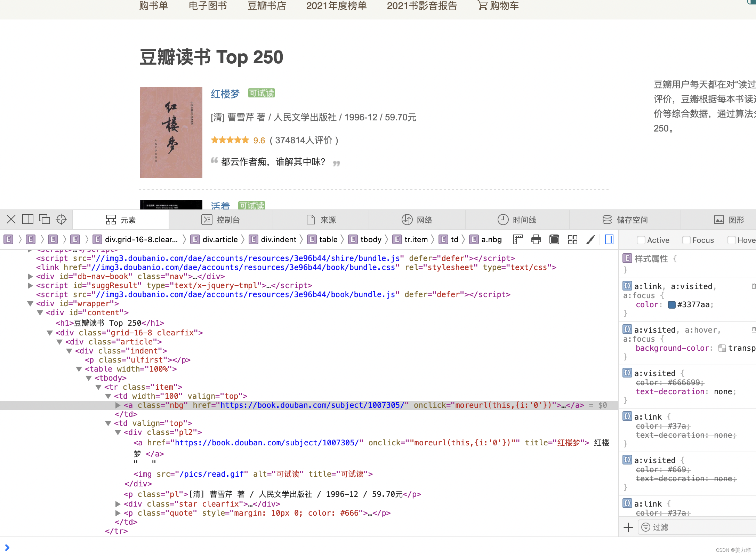
Task: Select a.nbg in breadcrumb path
Action: click(x=485, y=239)
